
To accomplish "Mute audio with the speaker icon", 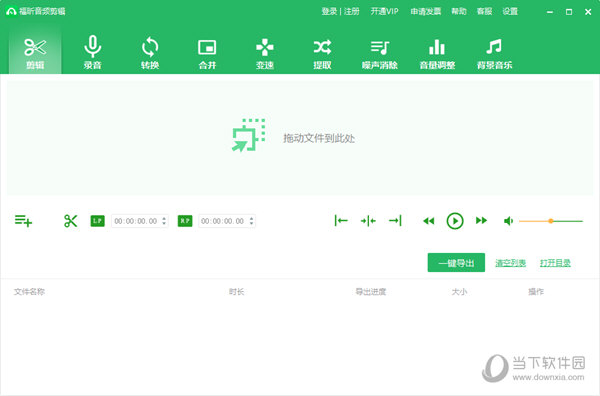I will pyautogui.click(x=508, y=221).
